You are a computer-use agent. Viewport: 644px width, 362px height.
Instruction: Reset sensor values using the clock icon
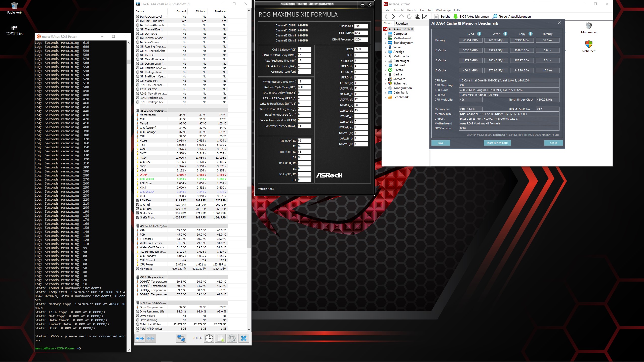pos(209,338)
